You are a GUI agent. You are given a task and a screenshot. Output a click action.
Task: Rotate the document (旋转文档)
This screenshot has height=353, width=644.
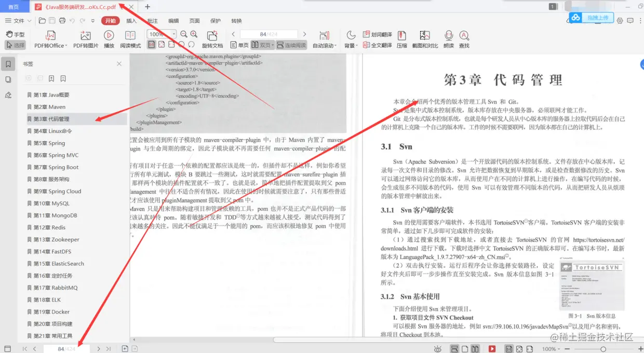pyautogui.click(x=212, y=39)
